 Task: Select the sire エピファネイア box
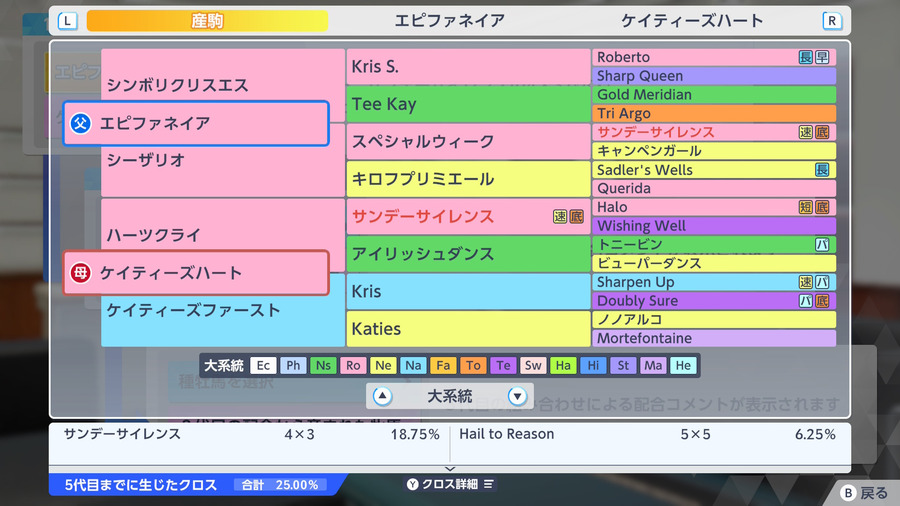(x=196, y=123)
